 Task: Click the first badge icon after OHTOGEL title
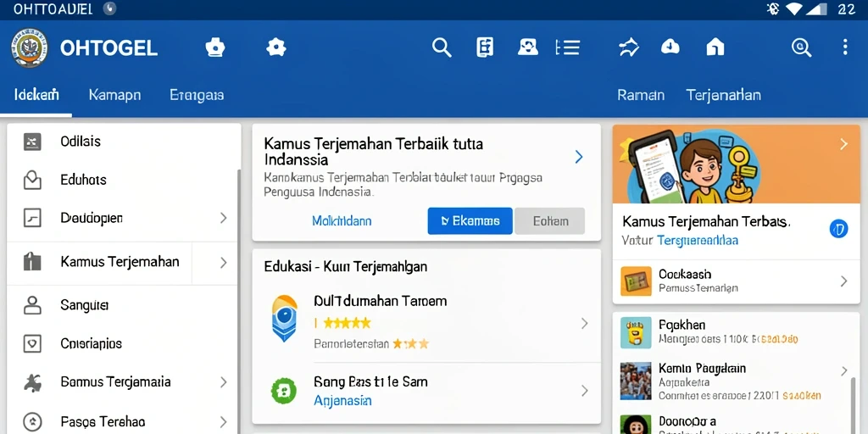pos(215,47)
